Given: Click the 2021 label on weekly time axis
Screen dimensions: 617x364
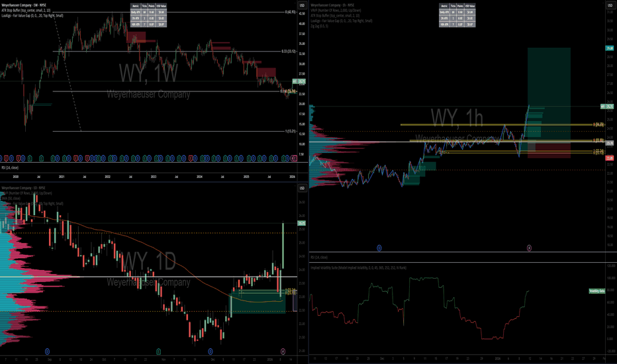Looking at the screenshot, I should (62, 177).
